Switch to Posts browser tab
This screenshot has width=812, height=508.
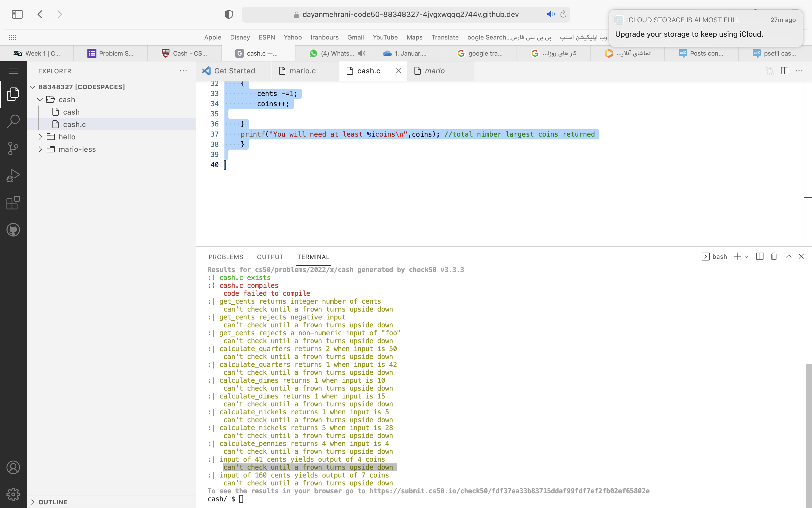(x=701, y=53)
